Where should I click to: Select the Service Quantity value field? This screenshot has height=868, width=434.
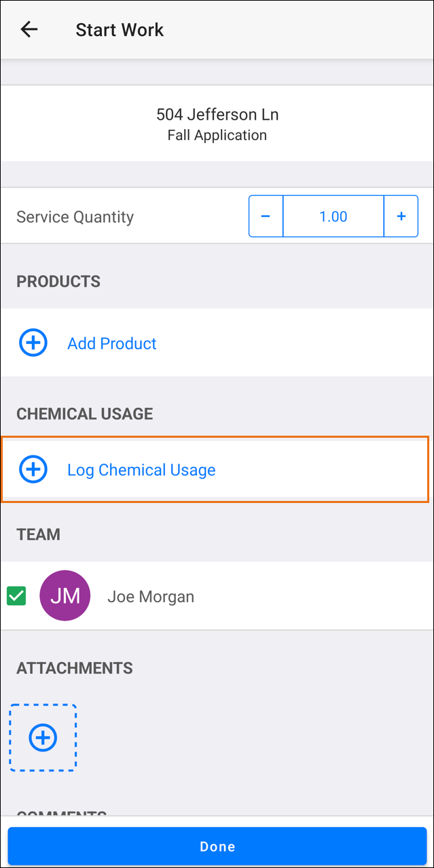[x=333, y=215]
